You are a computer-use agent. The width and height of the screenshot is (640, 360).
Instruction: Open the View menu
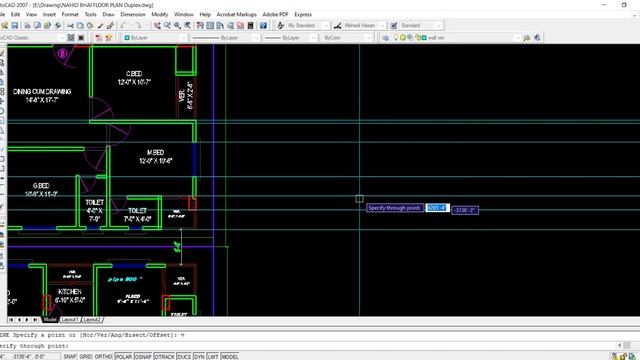pyautogui.click(x=31, y=14)
